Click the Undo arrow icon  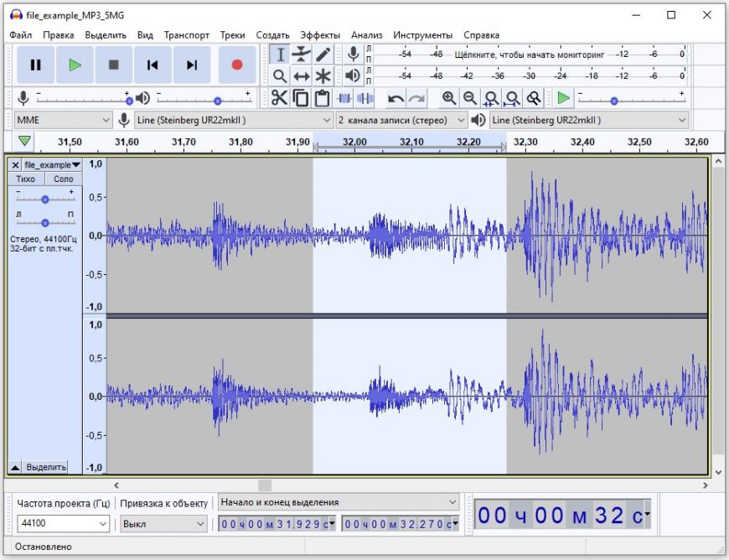396,98
